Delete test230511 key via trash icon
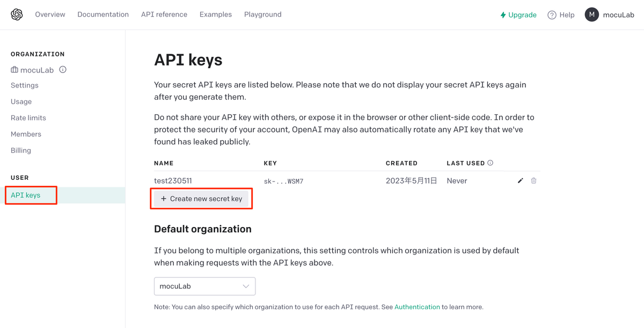Image resolution: width=644 pixels, height=328 pixels. pyautogui.click(x=533, y=181)
